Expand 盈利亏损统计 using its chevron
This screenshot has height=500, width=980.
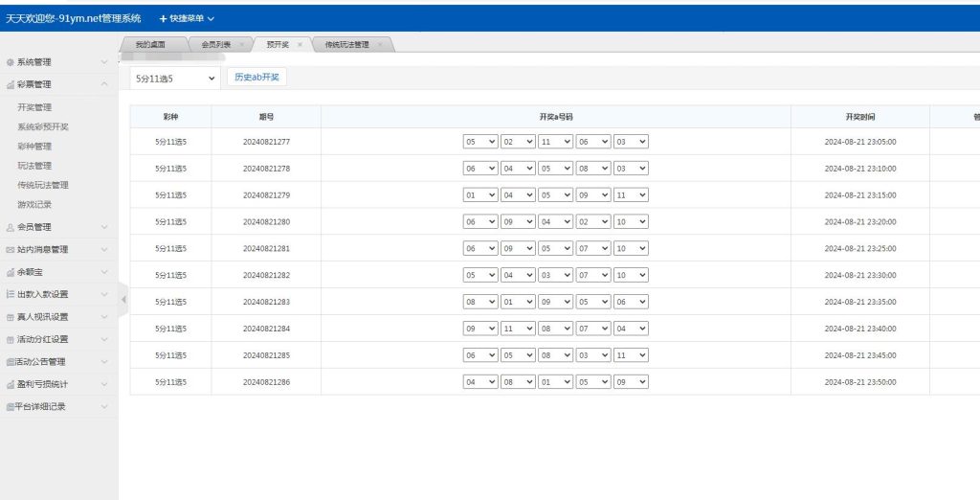click(x=104, y=384)
